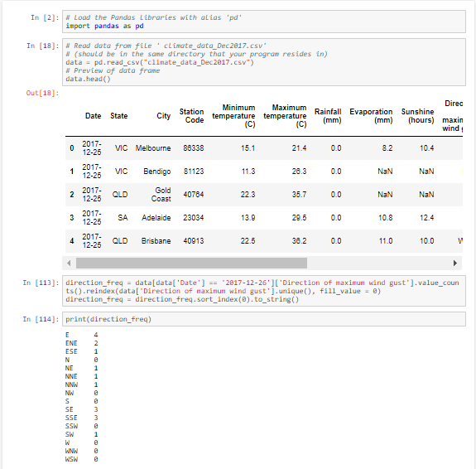Click the left arrow of the table scrollbar
The height and width of the screenshot is (469, 476).
pyautogui.click(x=69, y=263)
